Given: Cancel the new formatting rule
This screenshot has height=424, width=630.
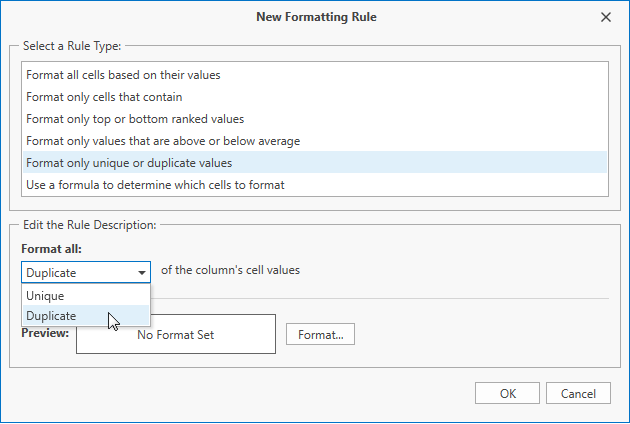Looking at the screenshot, I should click(x=578, y=393).
